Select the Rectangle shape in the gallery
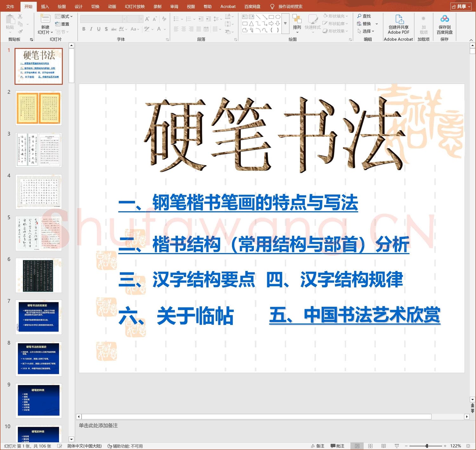This screenshot has width=476, height=450. pyautogui.click(x=271, y=17)
